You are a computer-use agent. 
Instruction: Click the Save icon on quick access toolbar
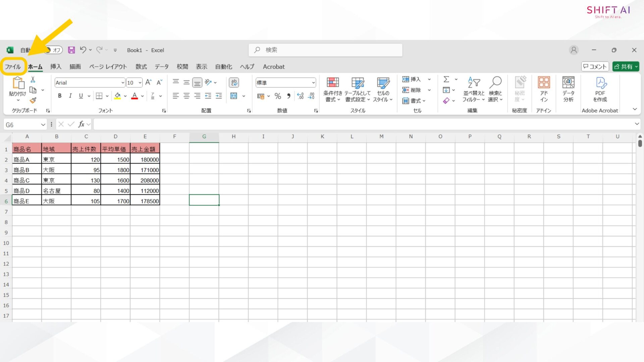(x=71, y=50)
